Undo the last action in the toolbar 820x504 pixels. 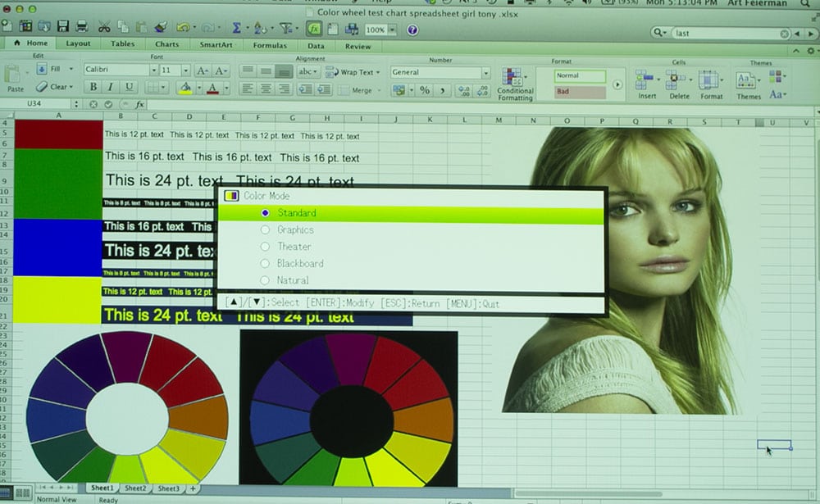183,27
